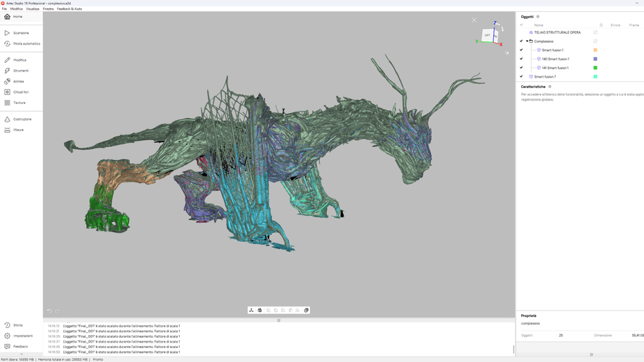
Task: Select the 141 Smart fusion 1 object
Action: (555, 68)
